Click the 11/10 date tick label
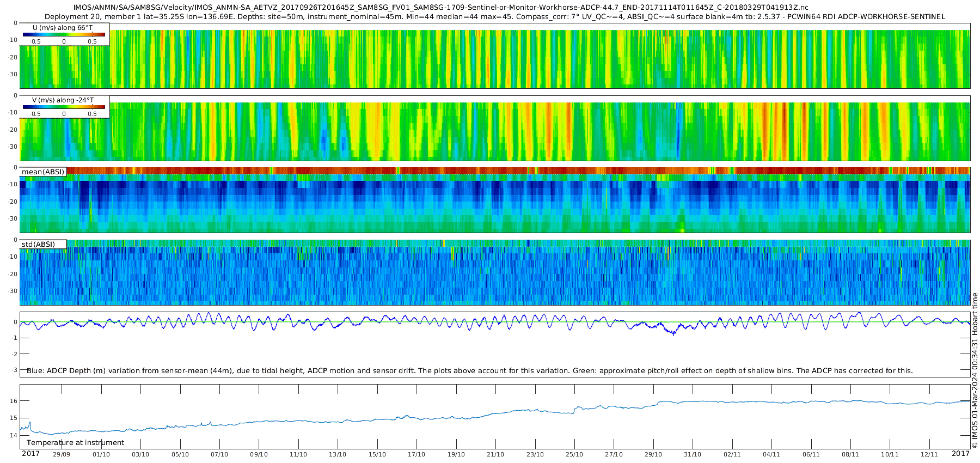The height and width of the screenshot is (463, 980). coord(298,454)
